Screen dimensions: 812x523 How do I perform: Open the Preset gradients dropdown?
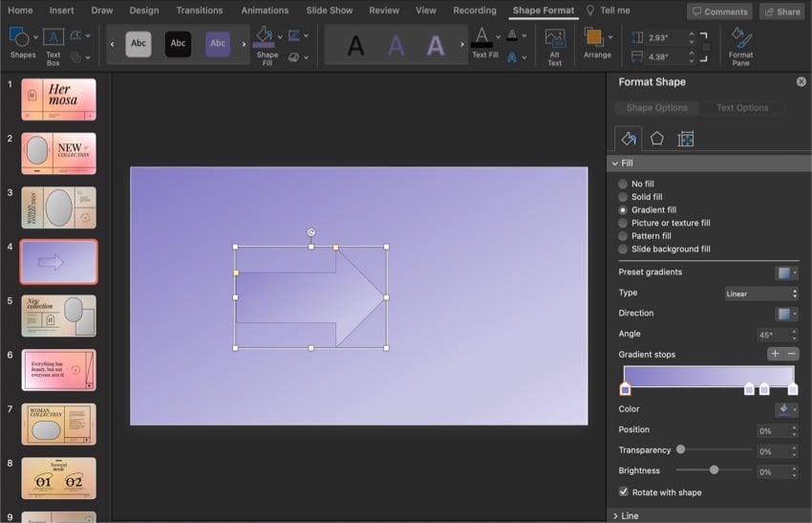pyautogui.click(x=786, y=272)
